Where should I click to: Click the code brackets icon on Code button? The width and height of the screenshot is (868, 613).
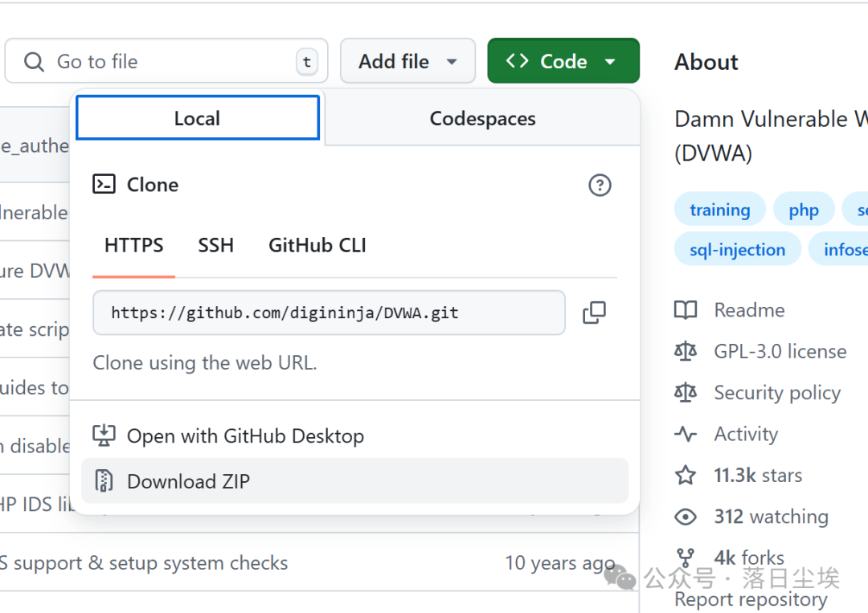[x=518, y=60]
